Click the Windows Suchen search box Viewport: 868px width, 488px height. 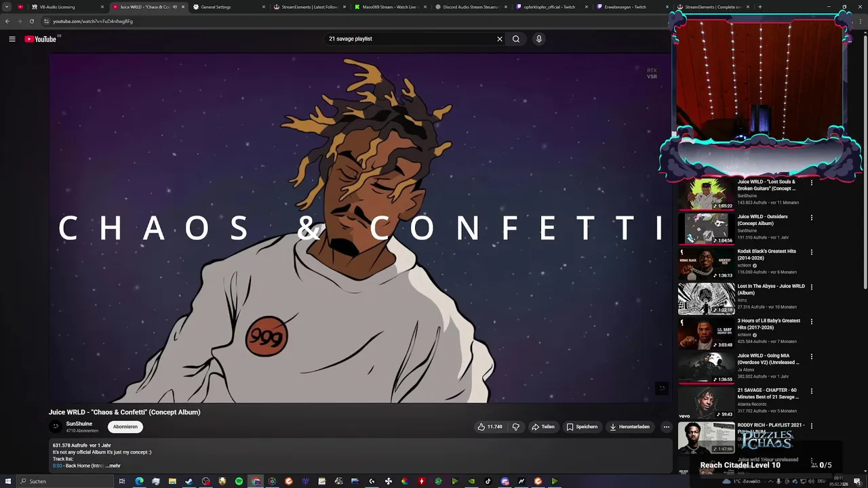pyautogui.click(x=64, y=481)
